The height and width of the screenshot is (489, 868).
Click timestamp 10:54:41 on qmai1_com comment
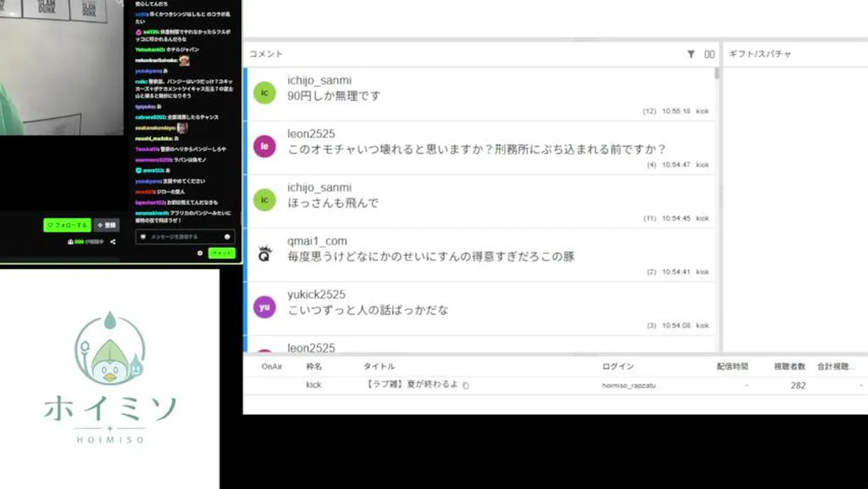(676, 272)
